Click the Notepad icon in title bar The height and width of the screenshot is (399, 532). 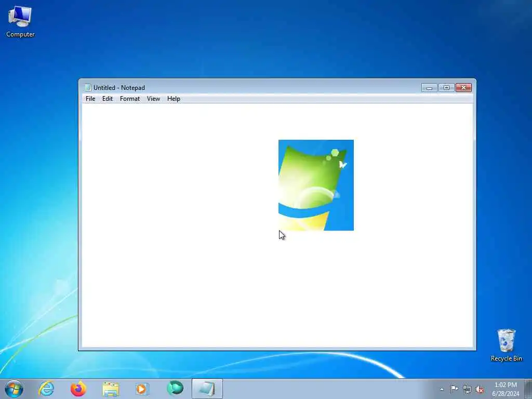(88, 87)
